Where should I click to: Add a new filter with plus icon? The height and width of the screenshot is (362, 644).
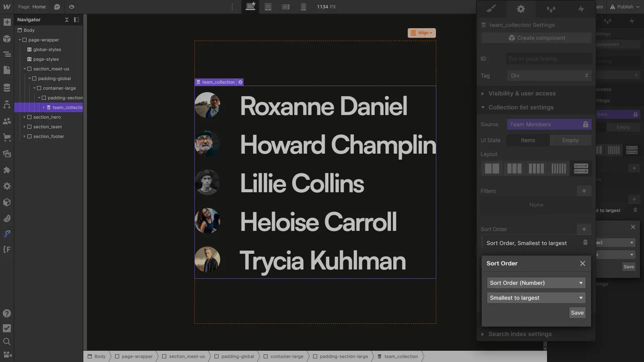point(584,191)
